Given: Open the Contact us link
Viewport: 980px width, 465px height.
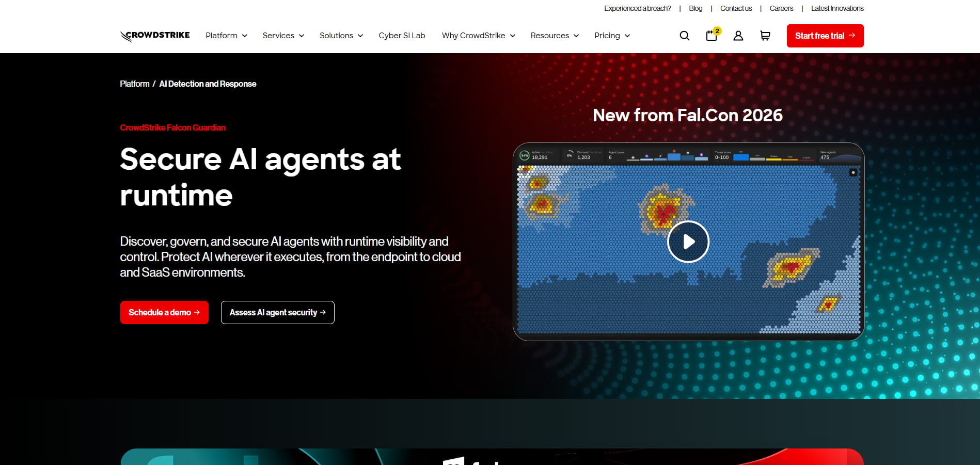Looking at the screenshot, I should point(736,8).
